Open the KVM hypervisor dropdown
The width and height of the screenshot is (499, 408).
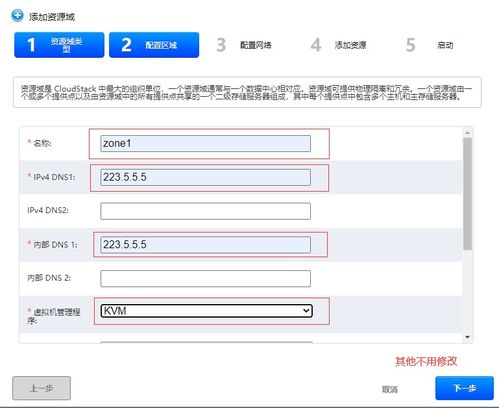pyautogui.click(x=207, y=311)
